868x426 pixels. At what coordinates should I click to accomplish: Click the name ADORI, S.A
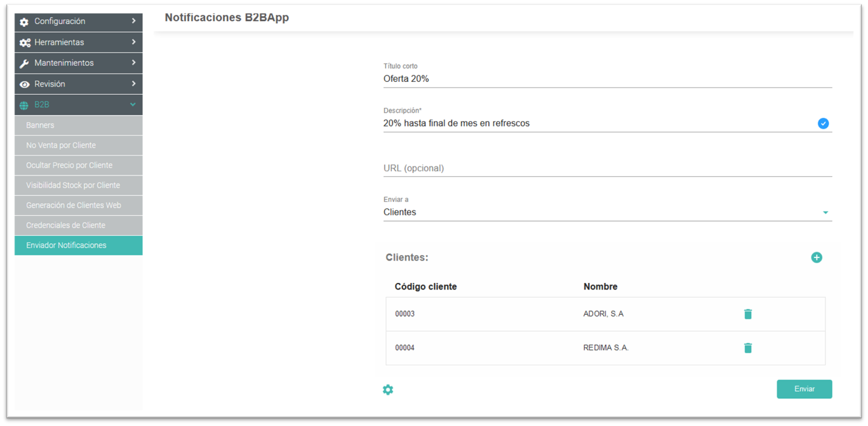603,314
